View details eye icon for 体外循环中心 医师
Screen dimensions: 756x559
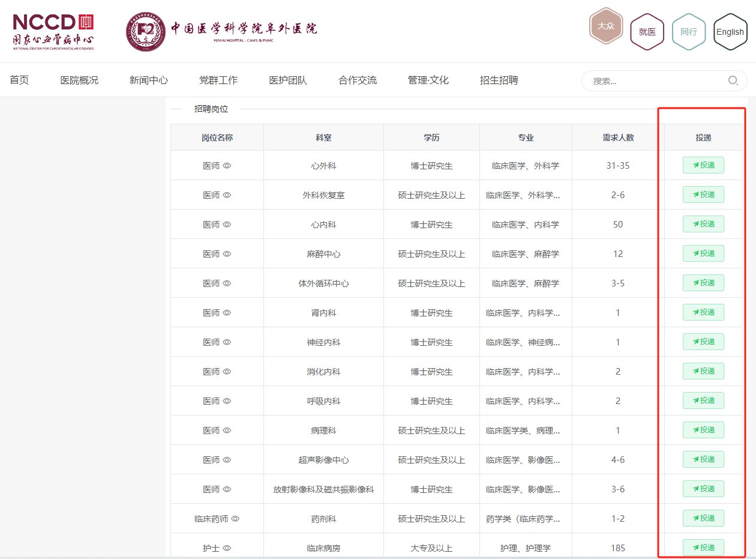click(x=227, y=283)
